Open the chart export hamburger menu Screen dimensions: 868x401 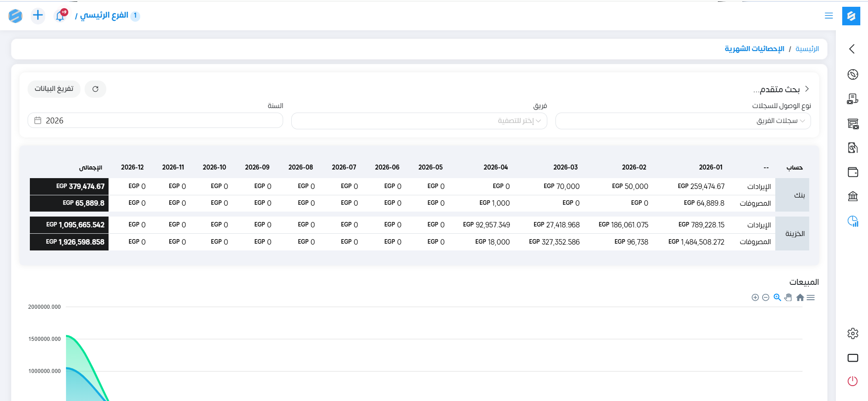click(x=811, y=297)
